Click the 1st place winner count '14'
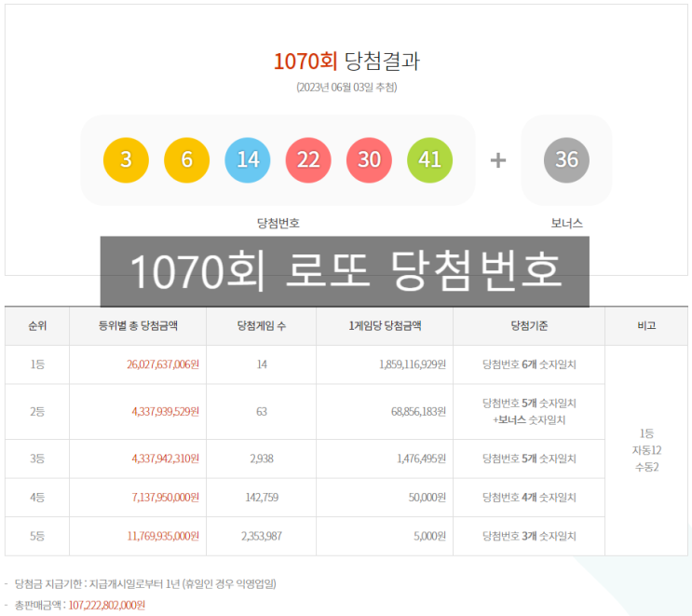 [262, 364]
